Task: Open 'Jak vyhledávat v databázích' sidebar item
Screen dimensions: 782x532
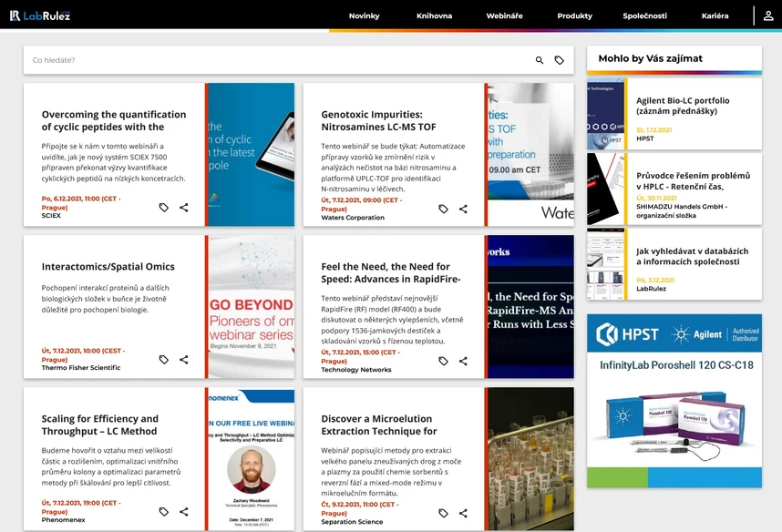Action: click(693, 256)
